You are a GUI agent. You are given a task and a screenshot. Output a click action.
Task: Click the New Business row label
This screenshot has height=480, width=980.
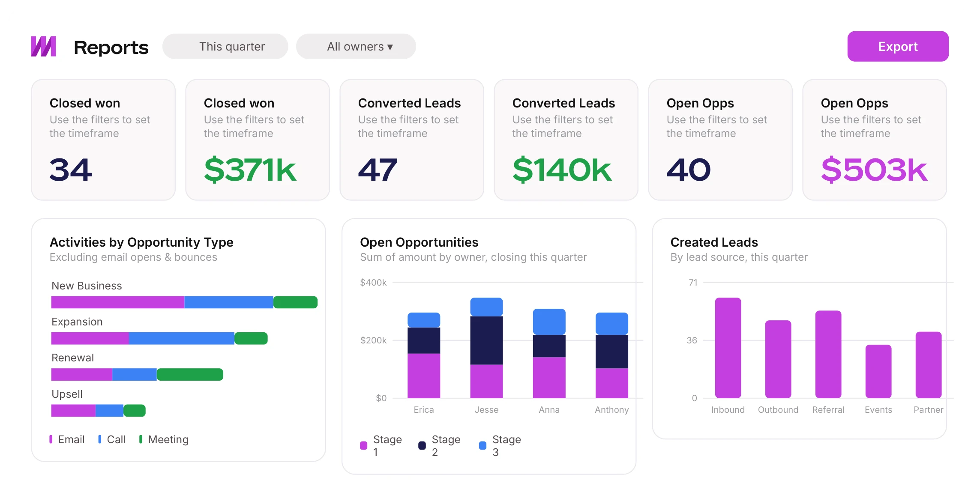(x=87, y=286)
